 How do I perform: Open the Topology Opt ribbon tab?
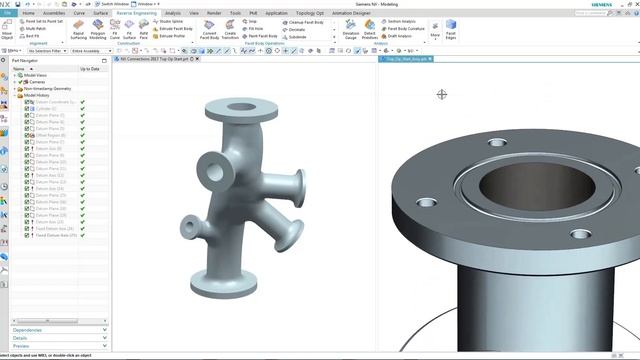[309, 13]
